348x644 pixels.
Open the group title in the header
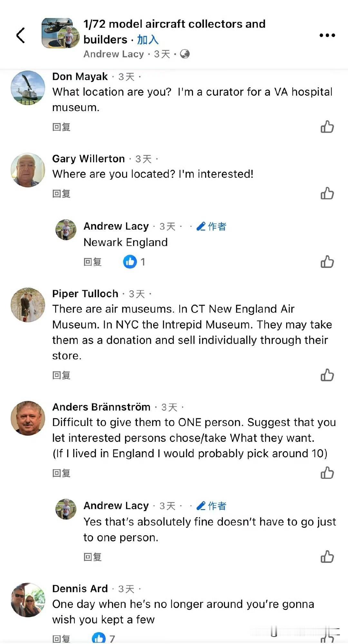pyautogui.click(x=174, y=24)
